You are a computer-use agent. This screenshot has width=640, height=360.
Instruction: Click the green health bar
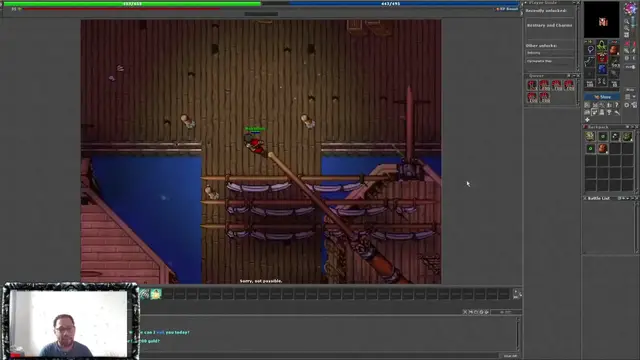tap(132, 4)
